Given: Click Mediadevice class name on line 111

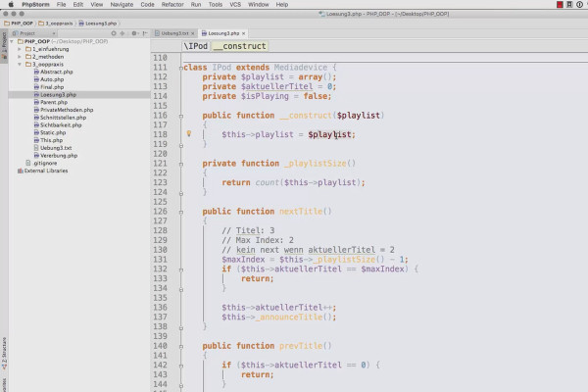Looking at the screenshot, I should click(301, 68).
